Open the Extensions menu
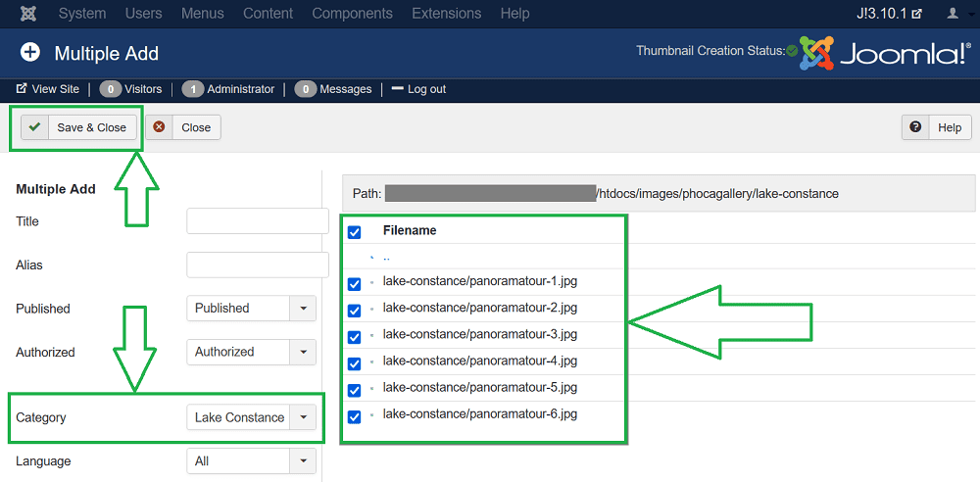The image size is (980, 482). tap(446, 14)
